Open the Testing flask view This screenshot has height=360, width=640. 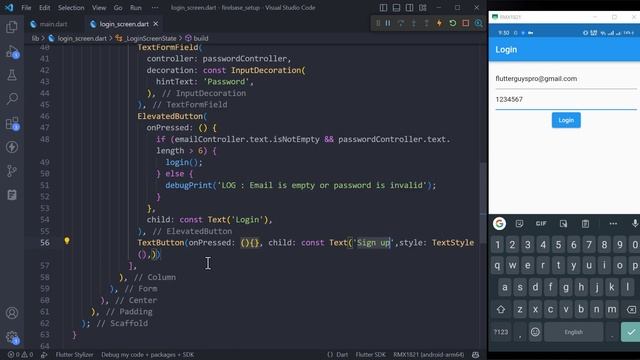pos(12,75)
